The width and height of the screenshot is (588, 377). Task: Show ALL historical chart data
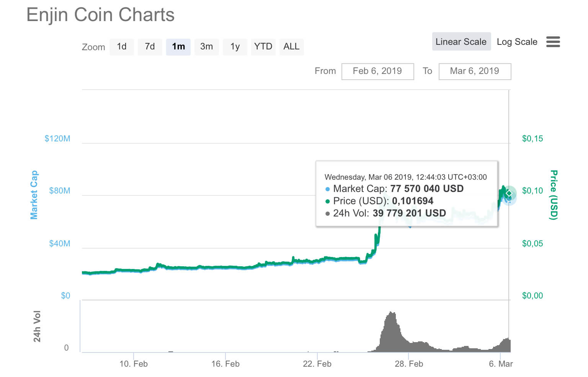291,47
